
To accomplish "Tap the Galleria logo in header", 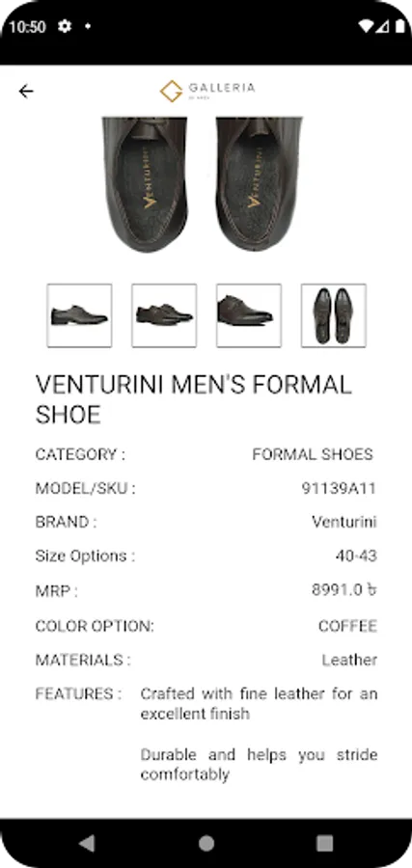I will pyautogui.click(x=207, y=91).
